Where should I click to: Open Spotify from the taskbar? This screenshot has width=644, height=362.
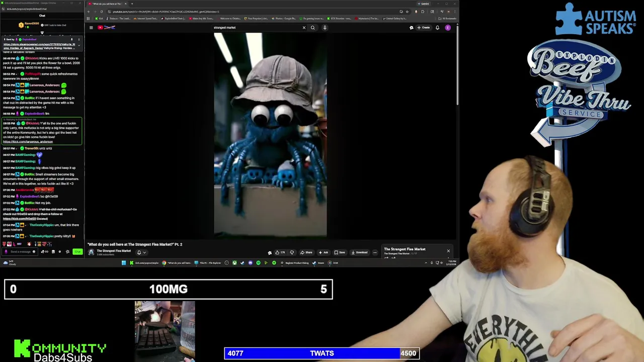[258, 263]
